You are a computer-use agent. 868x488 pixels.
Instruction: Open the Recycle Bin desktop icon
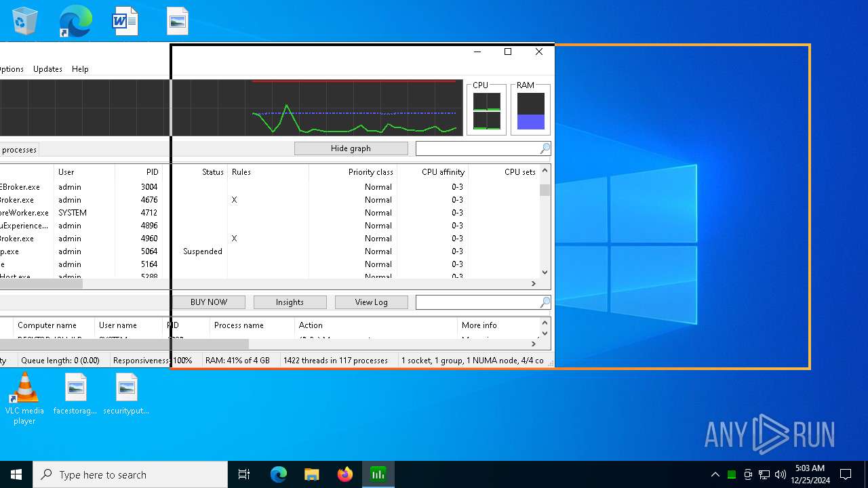click(x=24, y=21)
